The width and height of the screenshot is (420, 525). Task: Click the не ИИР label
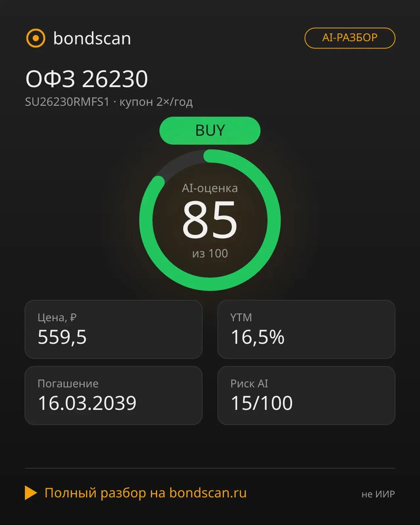pos(378,494)
